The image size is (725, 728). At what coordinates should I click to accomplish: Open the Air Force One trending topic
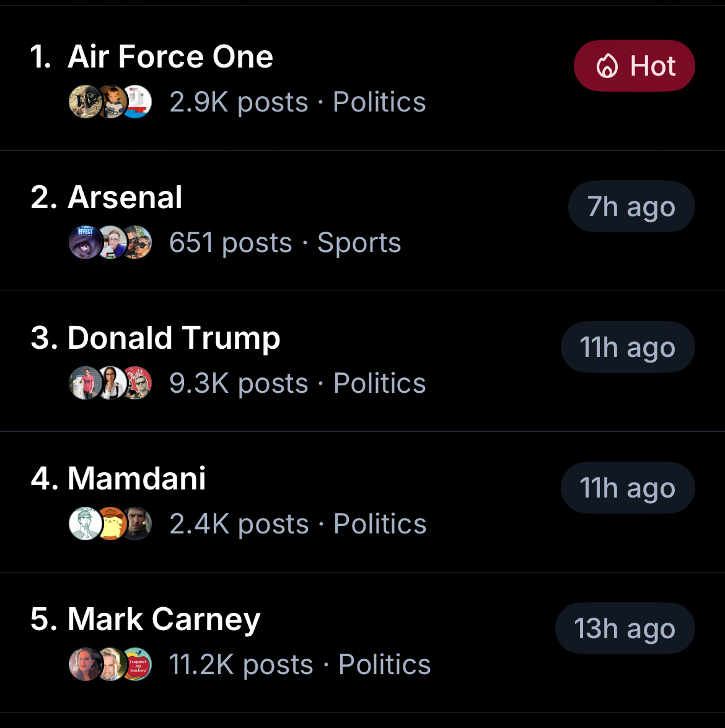tap(170, 57)
